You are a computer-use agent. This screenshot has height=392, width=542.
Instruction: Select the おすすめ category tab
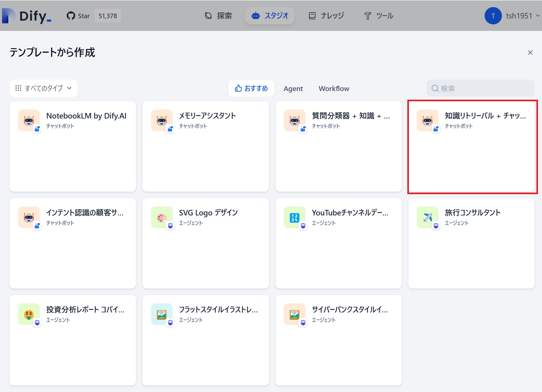click(x=251, y=88)
